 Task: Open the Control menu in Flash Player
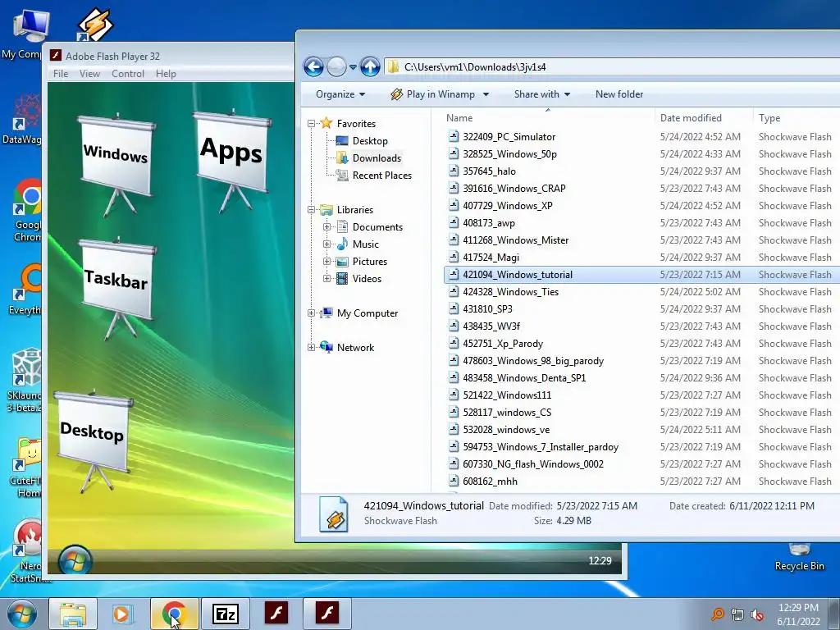(127, 74)
